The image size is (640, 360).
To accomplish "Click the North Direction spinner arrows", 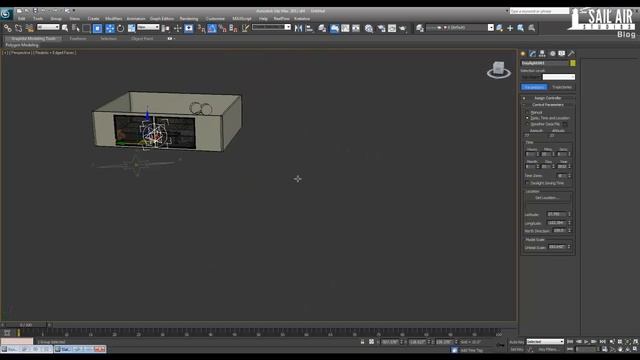I will click(x=569, y=231).
